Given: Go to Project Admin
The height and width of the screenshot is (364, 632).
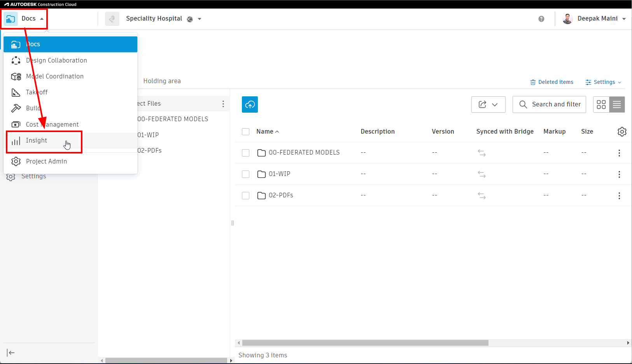Looking at the screenshot, I should (x=70, y=161).
